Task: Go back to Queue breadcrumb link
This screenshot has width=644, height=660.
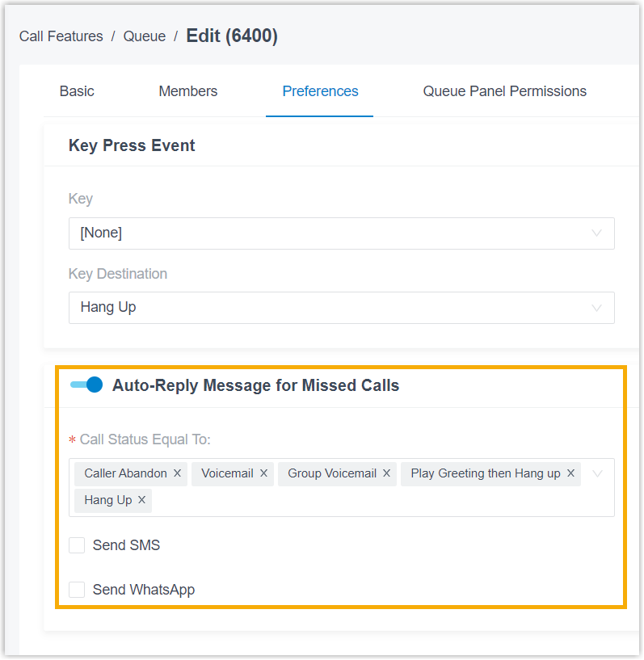Action: [145, 36]
